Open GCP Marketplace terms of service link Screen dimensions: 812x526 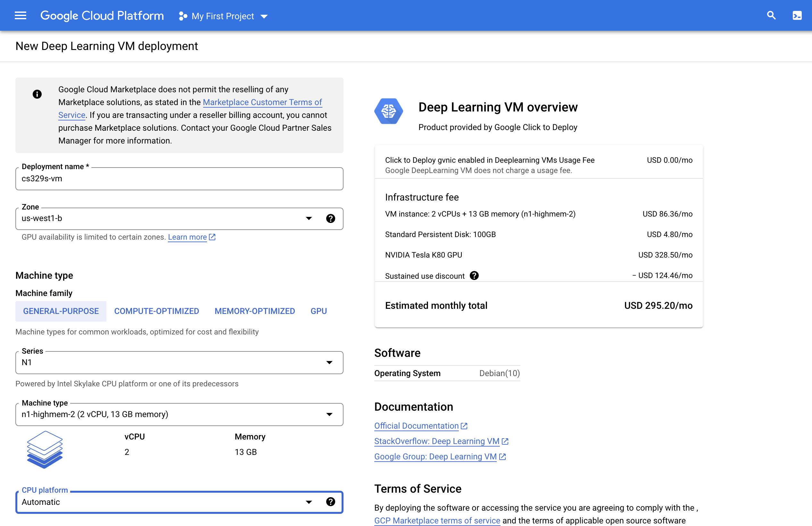(437, 521)
